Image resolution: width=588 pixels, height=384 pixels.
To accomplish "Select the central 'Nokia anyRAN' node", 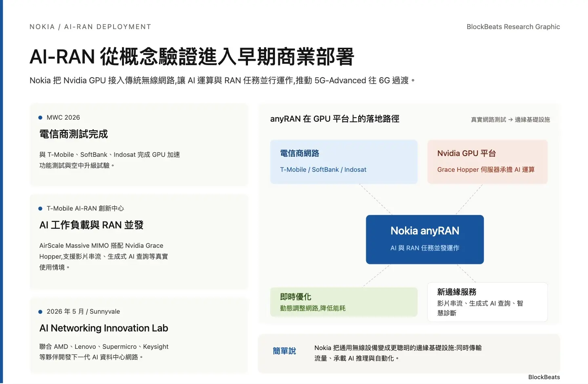I will pos(425,239).
